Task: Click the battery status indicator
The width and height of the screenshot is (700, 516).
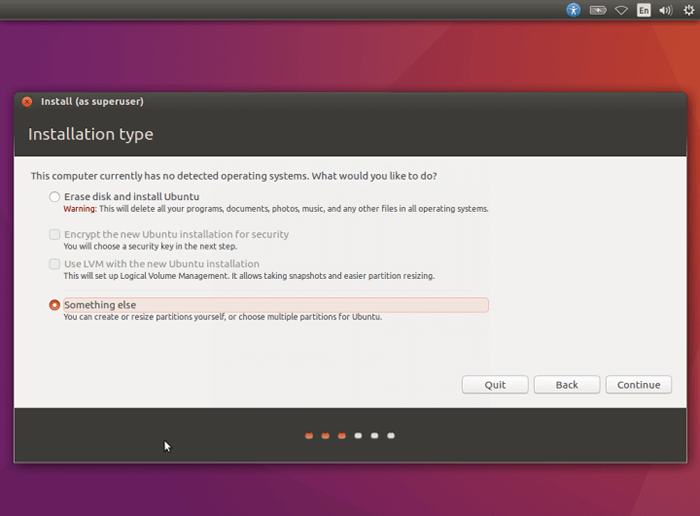Action: click(x=598, y=10)
